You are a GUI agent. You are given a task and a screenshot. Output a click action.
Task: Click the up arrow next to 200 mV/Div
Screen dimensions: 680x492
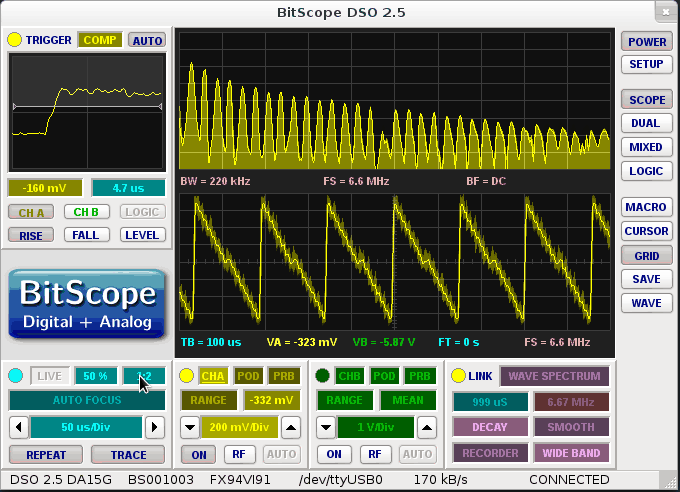pyautogui.click(x=289, y=427)
